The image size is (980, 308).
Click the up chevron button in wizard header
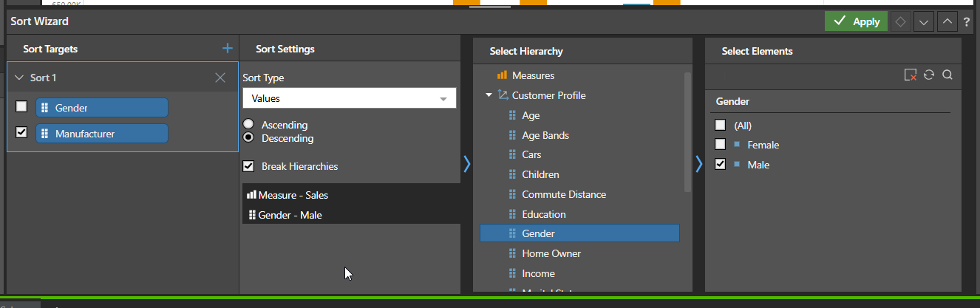947,22
